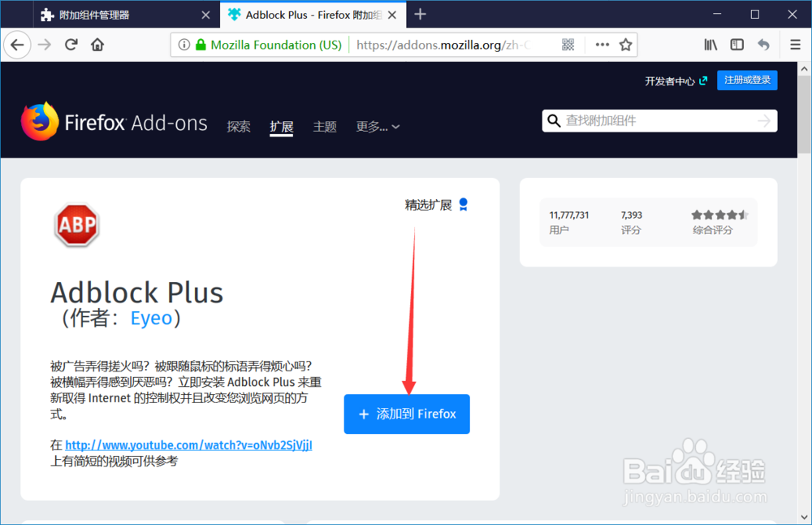This screenshot has height=525, width=812.
Task: Click the ABP extension icon
Action: [76, 225]
